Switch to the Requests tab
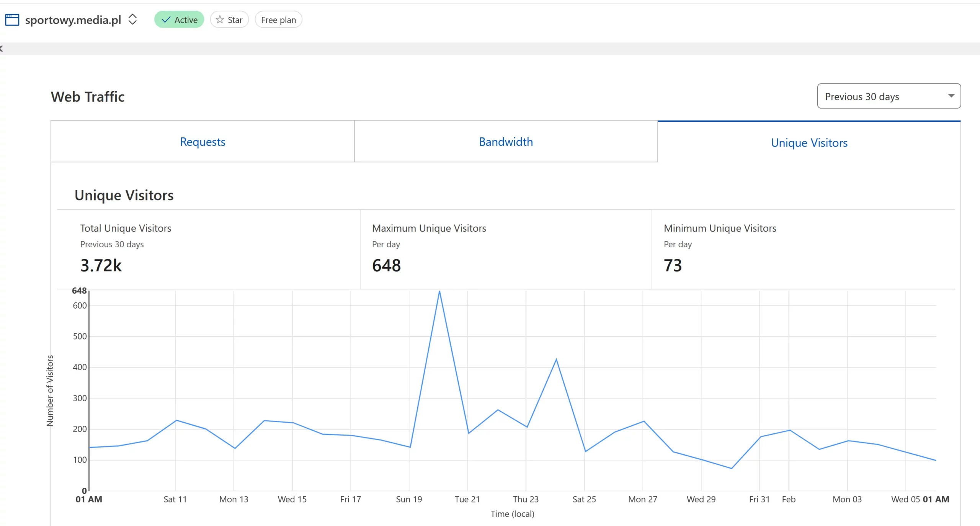Image resolution: width=980 pixels, height=526 pixels. click(203, 142)
